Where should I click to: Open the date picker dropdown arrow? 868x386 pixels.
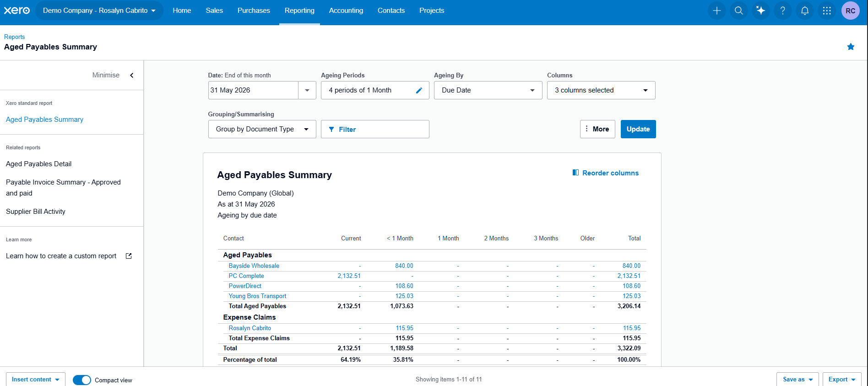coord(307,90)
